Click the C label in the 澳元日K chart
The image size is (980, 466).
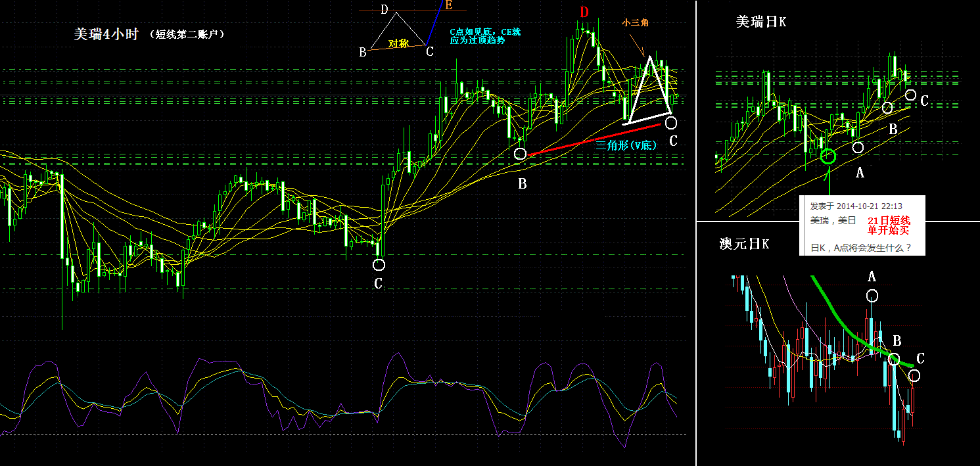click(x=920, y=358)
